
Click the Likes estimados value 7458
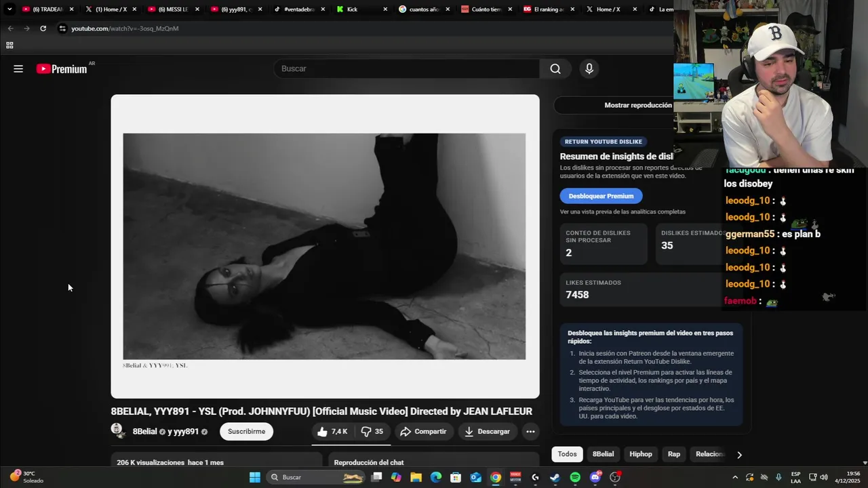577,295
